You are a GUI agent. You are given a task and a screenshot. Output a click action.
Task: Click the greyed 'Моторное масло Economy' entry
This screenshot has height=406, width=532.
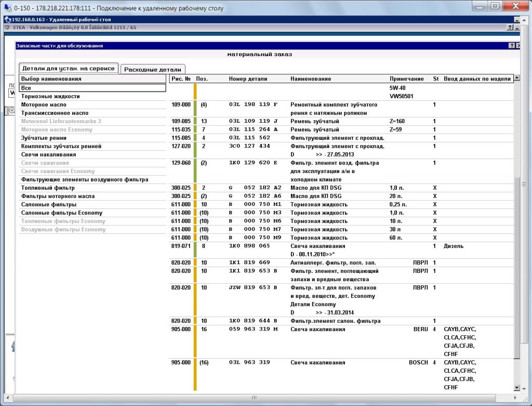pyautogui.click(x=92, y=129)
